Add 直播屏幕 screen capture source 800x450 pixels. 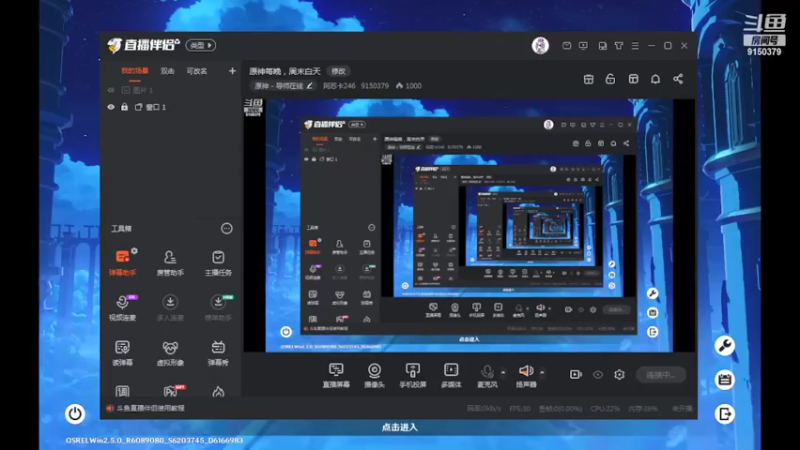click(x=336, y=375)
